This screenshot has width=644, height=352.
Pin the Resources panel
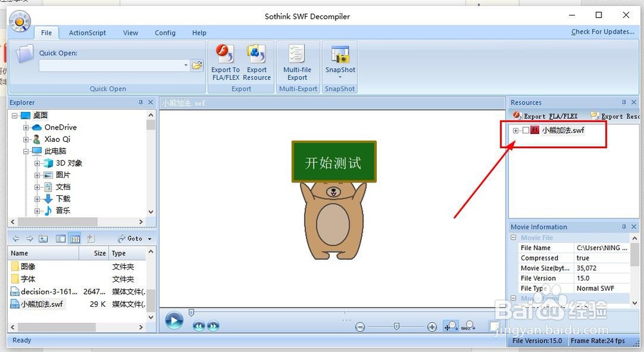[624, 103]
